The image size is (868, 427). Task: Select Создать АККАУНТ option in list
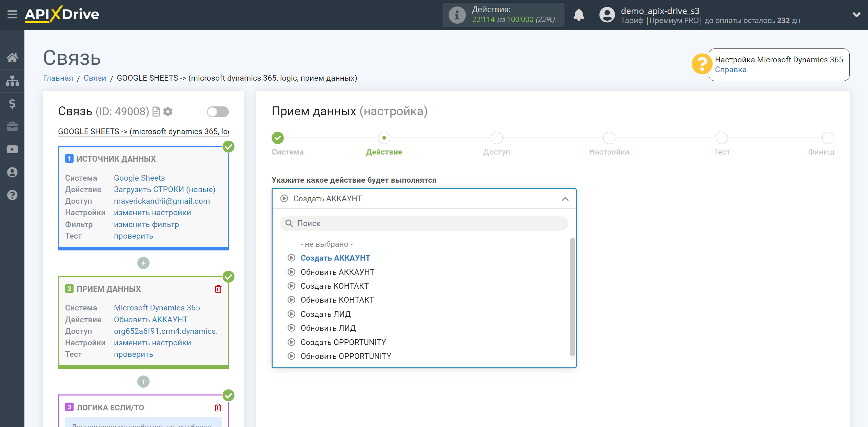pos(335,258)
